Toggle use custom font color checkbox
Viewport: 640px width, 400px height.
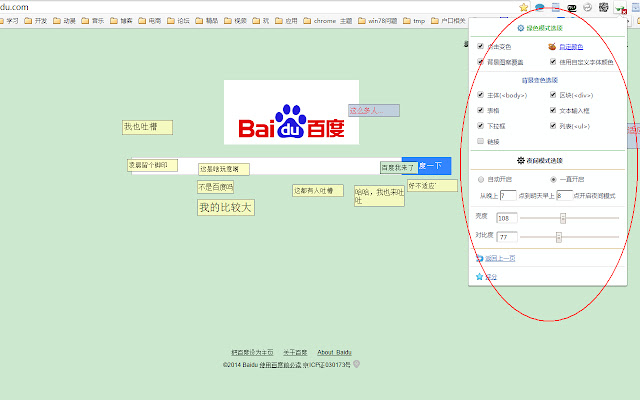553,62
